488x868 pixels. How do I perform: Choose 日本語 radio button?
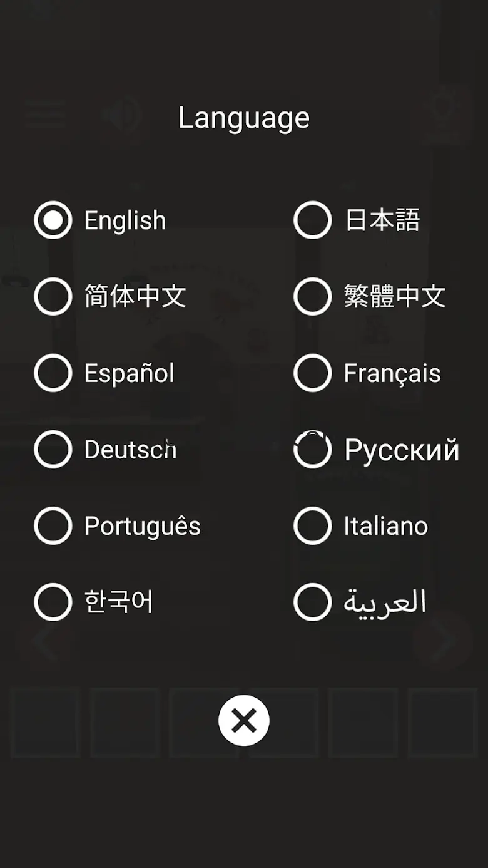(x=312, y=220)
